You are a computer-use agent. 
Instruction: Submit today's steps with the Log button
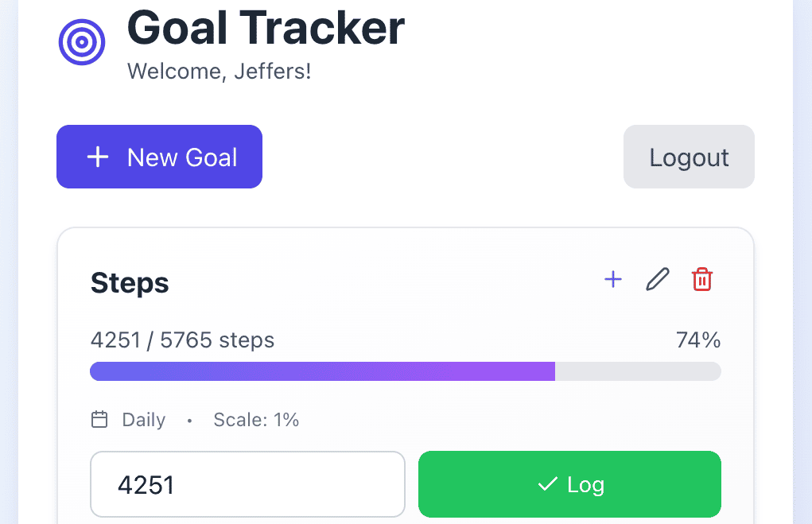569,483
